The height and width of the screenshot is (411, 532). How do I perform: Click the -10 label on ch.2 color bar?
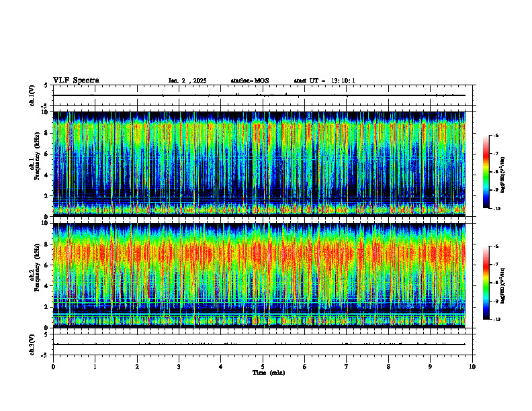click(496, 320)
